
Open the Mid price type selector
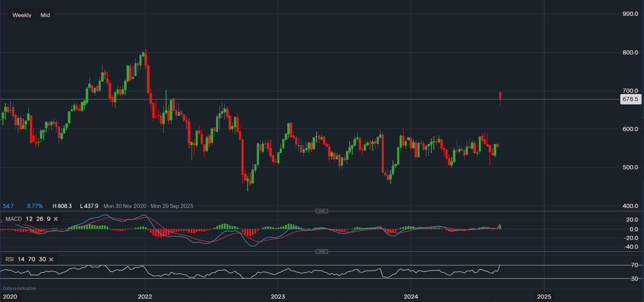45,15
